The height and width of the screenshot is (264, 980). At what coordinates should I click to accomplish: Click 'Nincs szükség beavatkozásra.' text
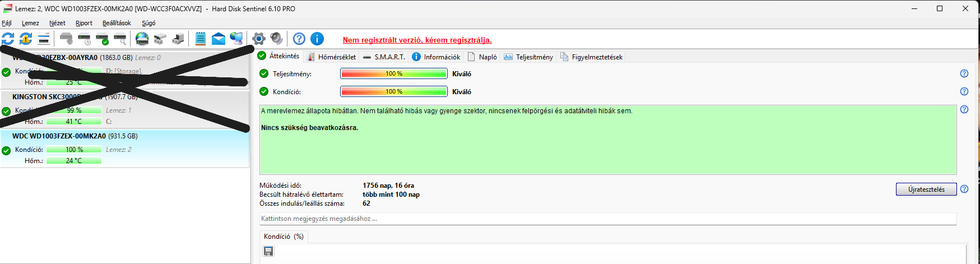tap(309, 128)
